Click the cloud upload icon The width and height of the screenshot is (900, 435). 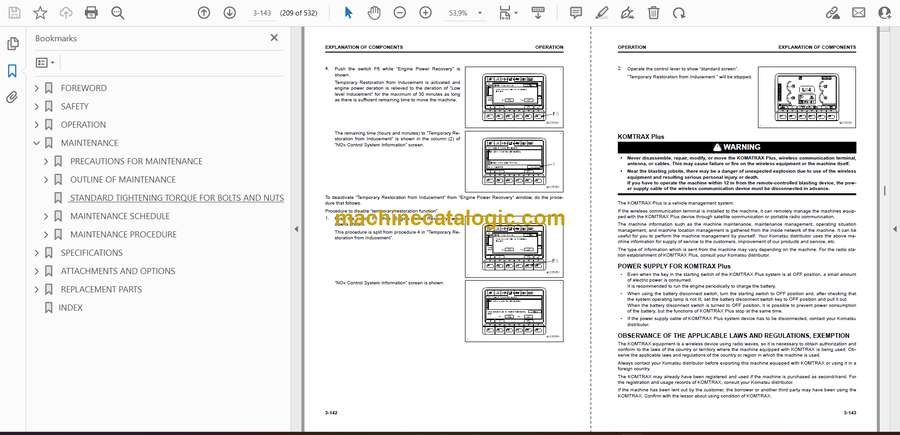[x=66, y=13]
